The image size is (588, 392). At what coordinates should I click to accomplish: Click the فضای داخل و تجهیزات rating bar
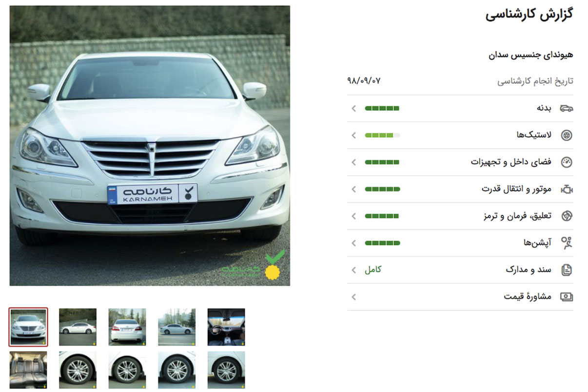pyautogui.click(x=382, y=162)
